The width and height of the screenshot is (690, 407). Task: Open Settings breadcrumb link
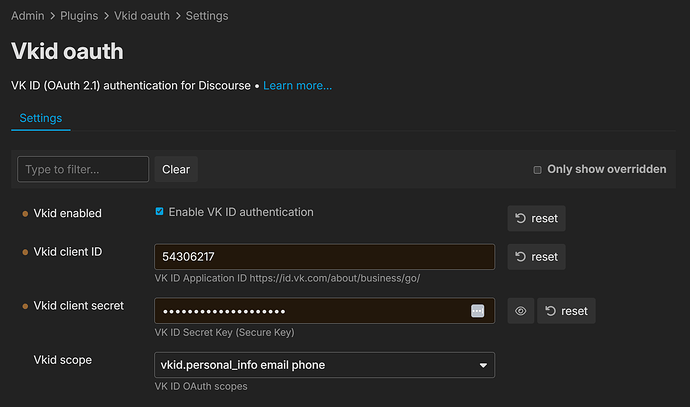tap(207, 16)
